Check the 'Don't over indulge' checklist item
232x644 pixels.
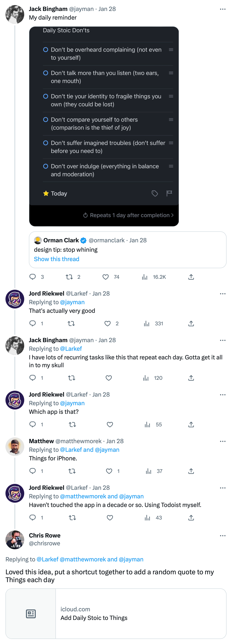(x=46, y=166)
